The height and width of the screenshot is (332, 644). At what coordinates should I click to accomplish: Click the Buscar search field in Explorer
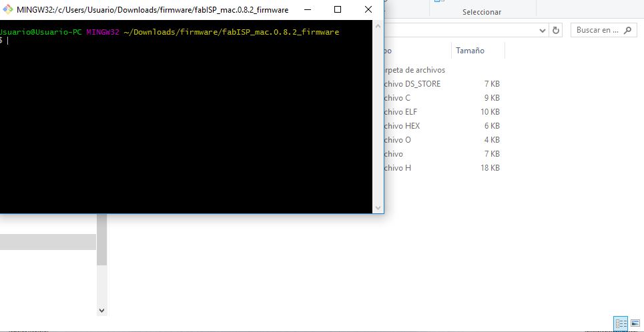(x=604, y=30)
